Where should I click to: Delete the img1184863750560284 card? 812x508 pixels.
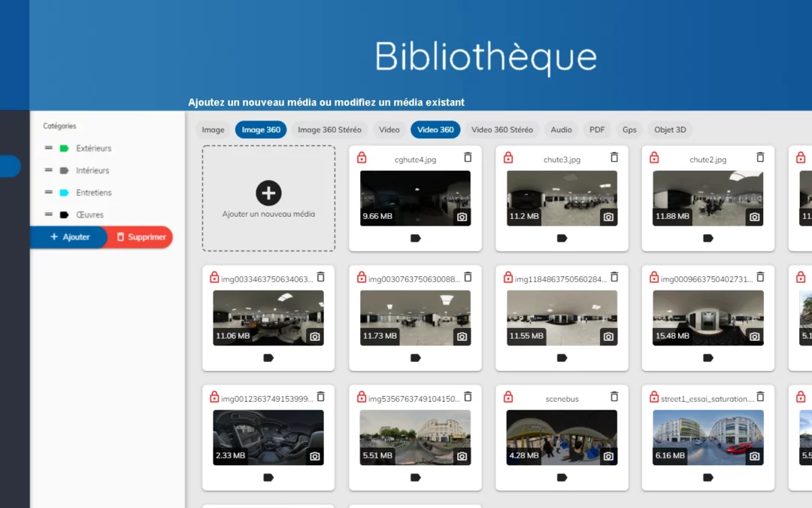click(614, 277)
